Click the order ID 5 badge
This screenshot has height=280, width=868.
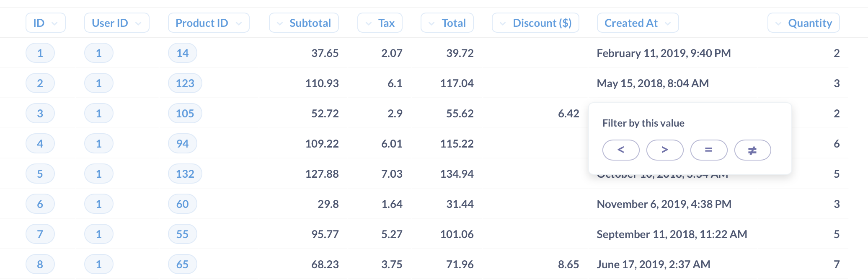(40, 174)
